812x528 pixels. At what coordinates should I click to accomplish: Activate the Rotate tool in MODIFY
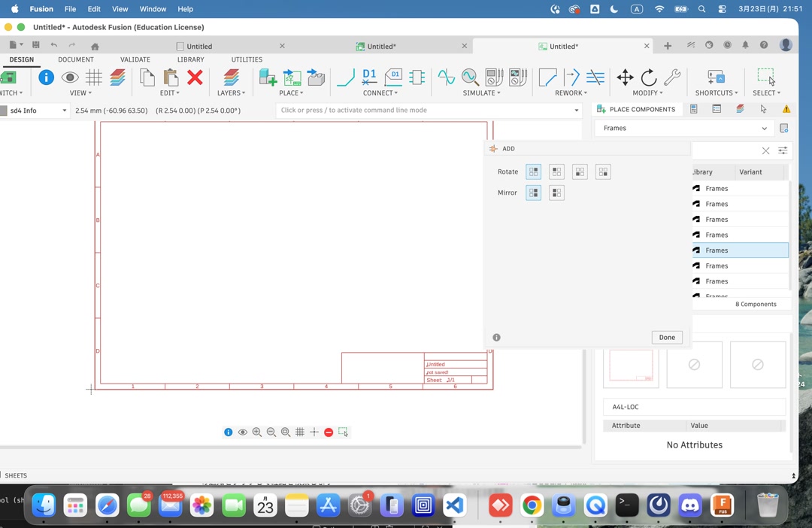click(648, 77)
